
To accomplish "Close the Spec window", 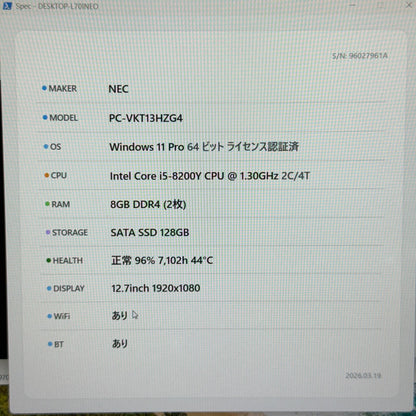I will [409, 5].
